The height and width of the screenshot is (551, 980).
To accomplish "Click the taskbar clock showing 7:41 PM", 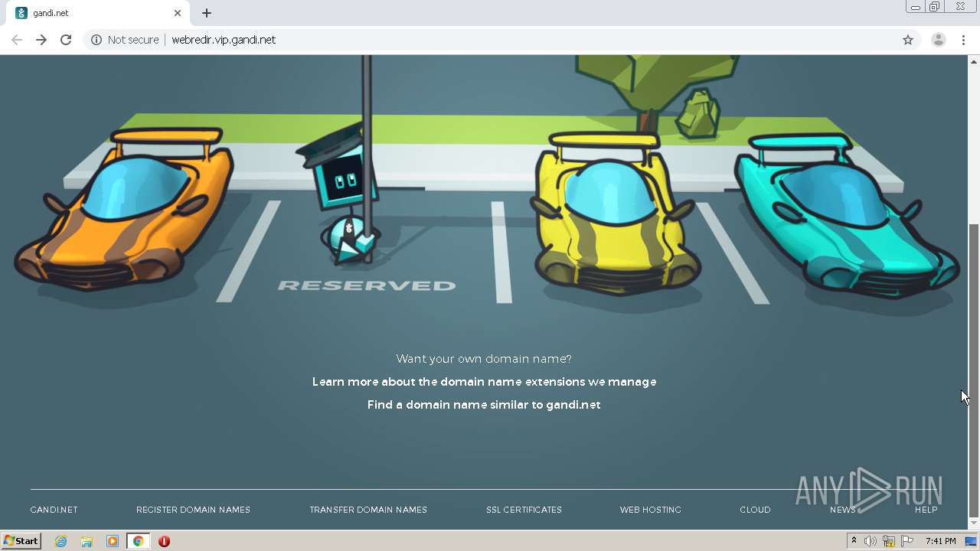I will [x=940, y=541].
